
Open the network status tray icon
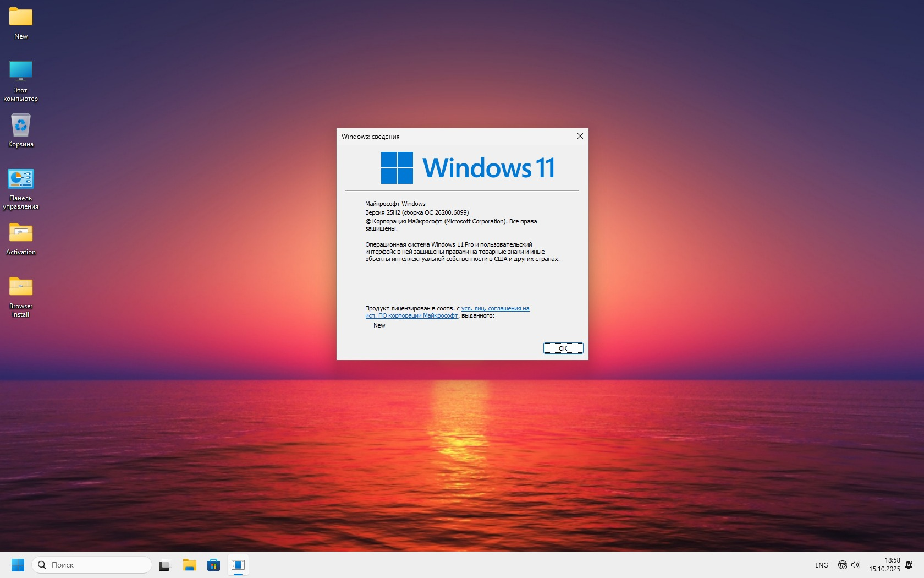[842, 565]
